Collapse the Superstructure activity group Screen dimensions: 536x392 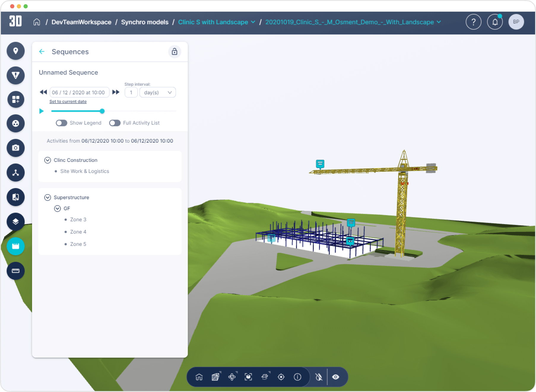coord(47,197)
